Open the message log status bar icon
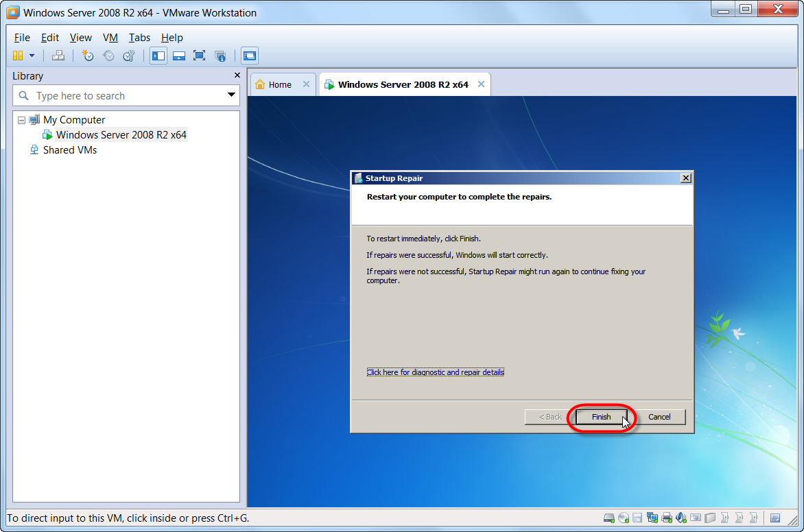This screenshot has height=532, width=804. tap(775, 518)
